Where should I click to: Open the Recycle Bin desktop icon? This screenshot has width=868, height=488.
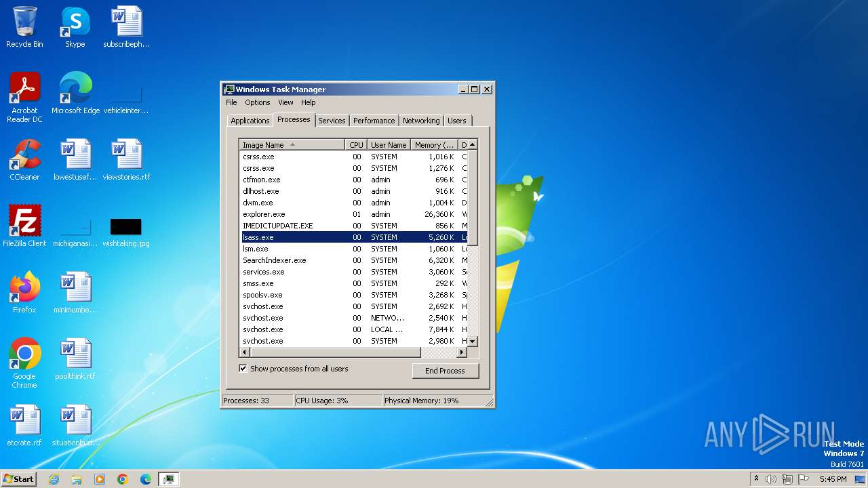tap(24, 27)
